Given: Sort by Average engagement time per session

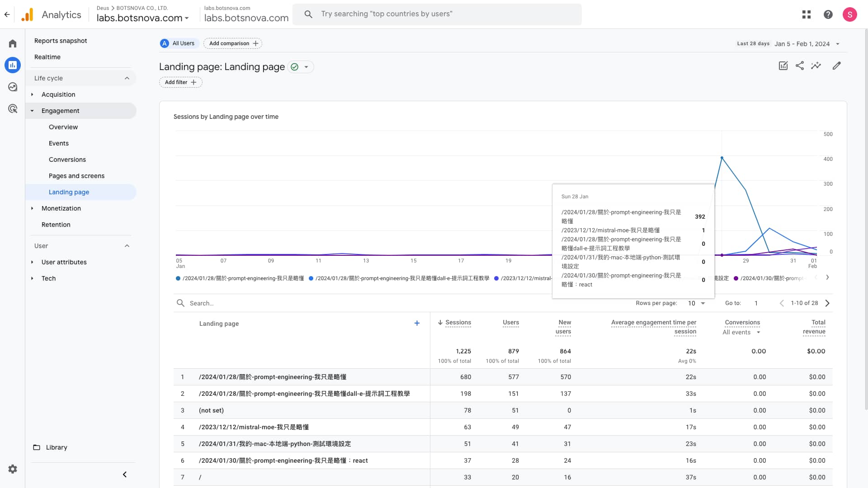Looking at the screenshot, I should [x=654, y=327].
